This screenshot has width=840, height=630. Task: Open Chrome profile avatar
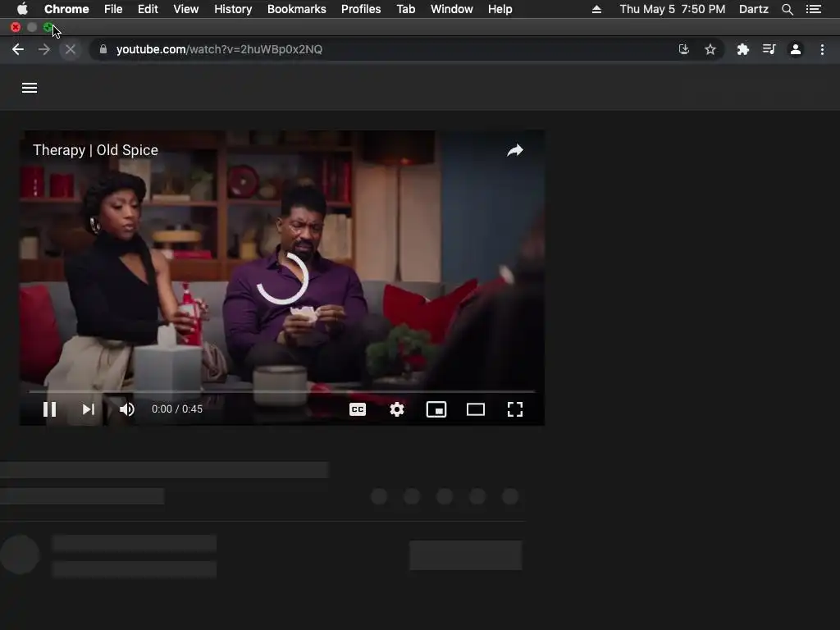pos(796,49)
